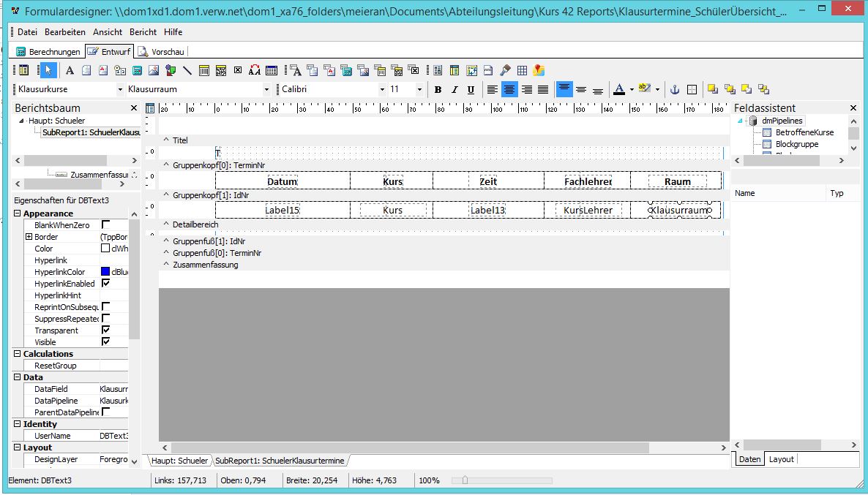Insert a table grid component

click(522, 70)
